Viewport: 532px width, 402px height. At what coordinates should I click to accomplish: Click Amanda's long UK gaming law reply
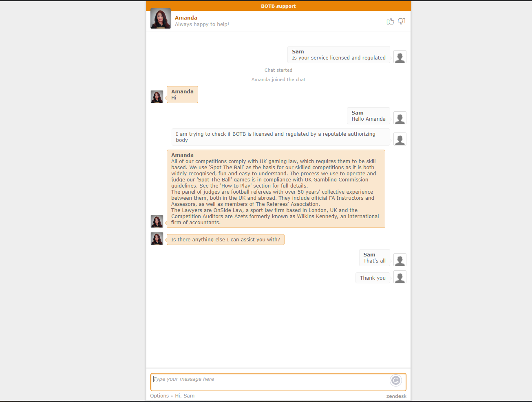pyautogui.click(x=276, y=189)
